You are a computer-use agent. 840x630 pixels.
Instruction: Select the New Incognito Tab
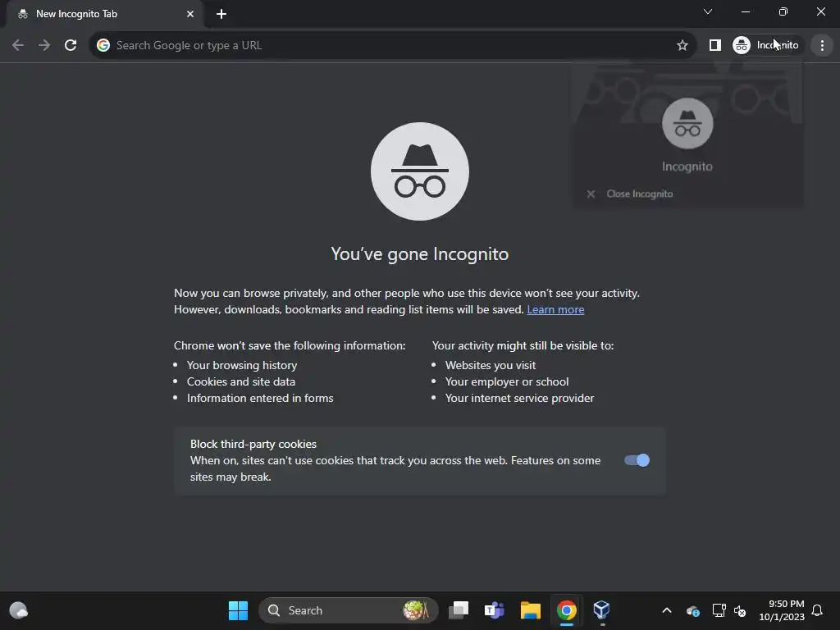tap(106, 14)
